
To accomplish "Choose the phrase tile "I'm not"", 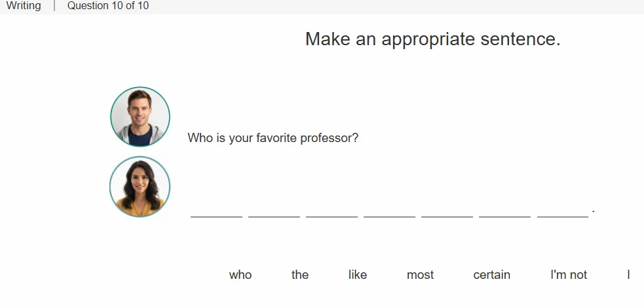I will point(569,274).
